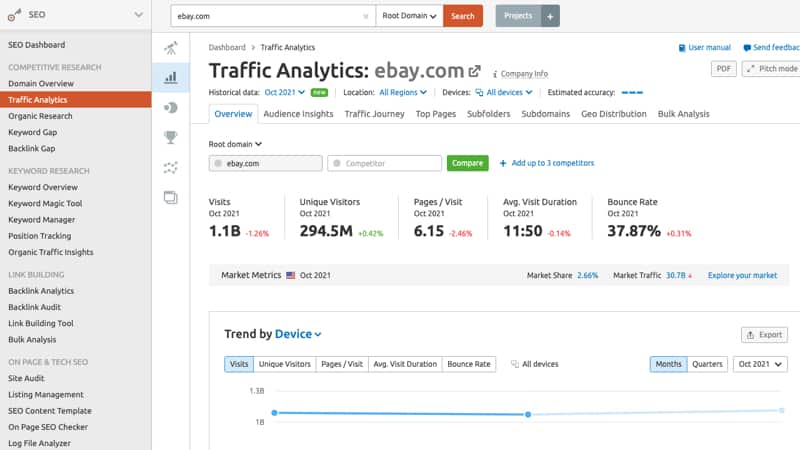The image size is (800, 450).
Task: Go to Dashboard breadcrumb link
Action: click(227, 47)
